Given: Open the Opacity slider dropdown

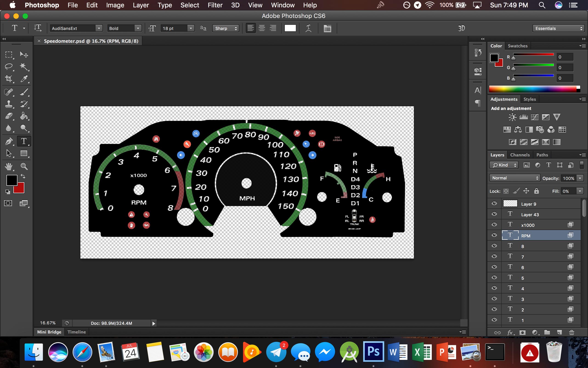Looking at the screenshot, I should click(580, 178).
